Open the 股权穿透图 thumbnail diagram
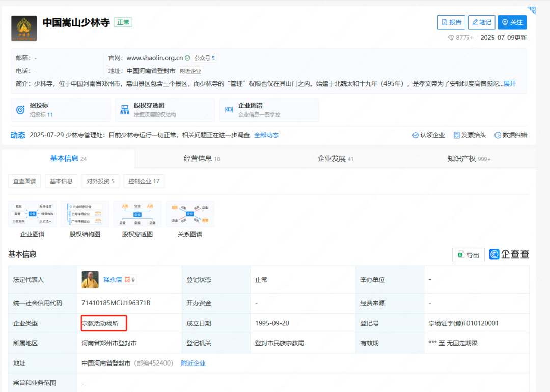 [137, 214]
